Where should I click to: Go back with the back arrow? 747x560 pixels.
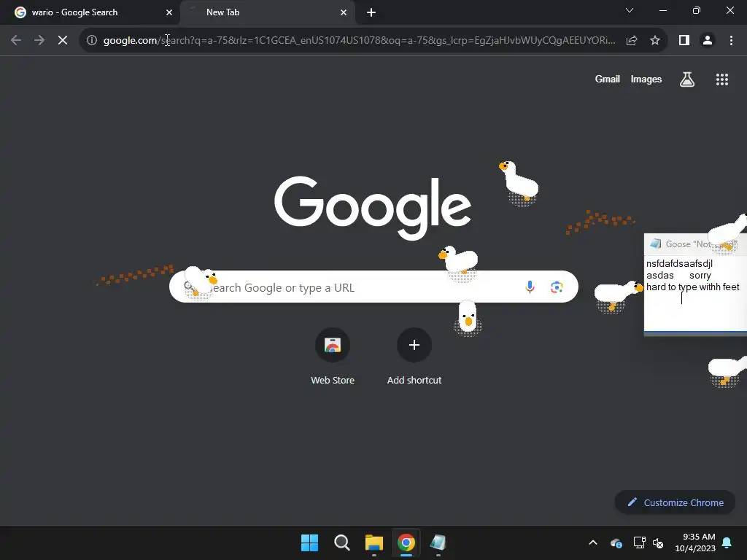16,40
